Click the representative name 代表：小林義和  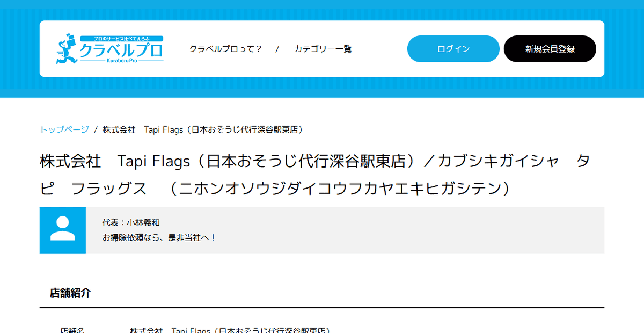(131, 222)
